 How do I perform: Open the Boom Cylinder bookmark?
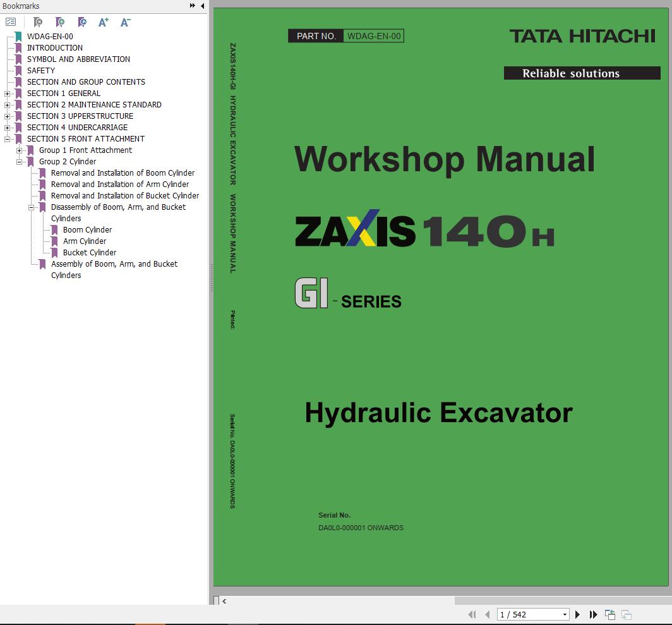pyautogui.click(x=87, y=229)
